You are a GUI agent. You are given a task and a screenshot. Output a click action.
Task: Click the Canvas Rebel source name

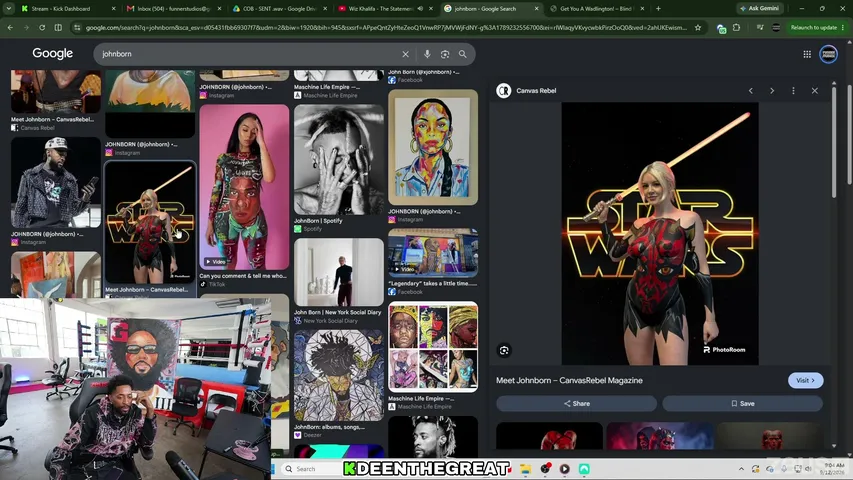(x=536, y=91)
